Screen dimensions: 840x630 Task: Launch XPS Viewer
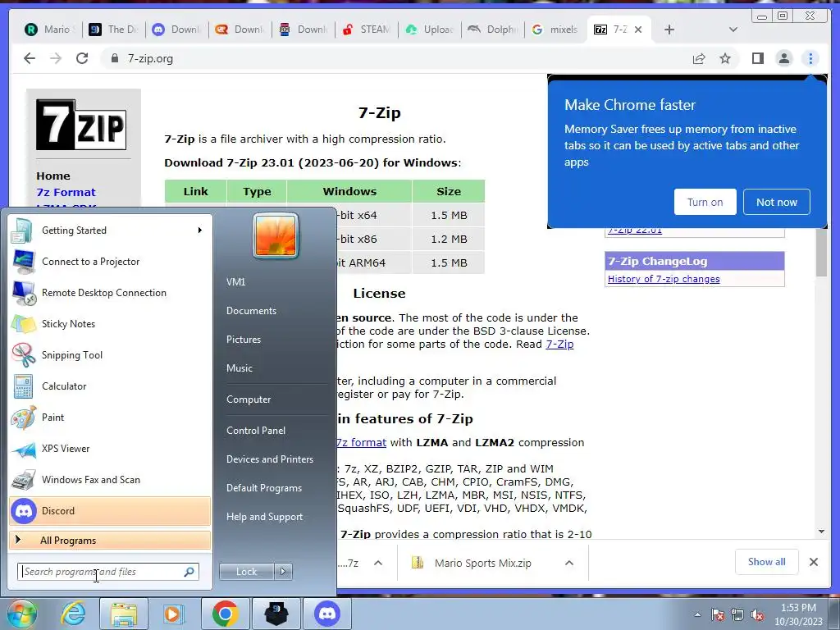point(110,449)
